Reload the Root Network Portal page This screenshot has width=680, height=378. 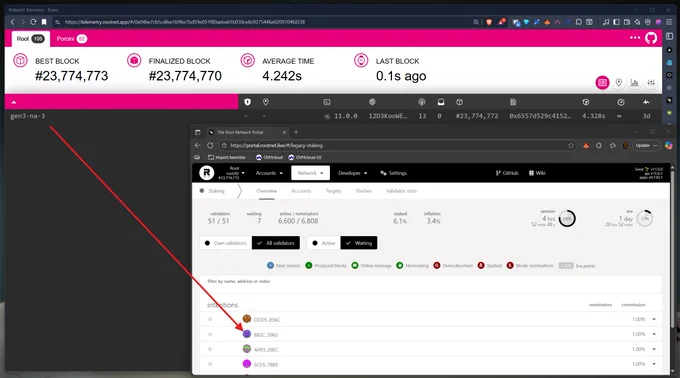[210, 145]
